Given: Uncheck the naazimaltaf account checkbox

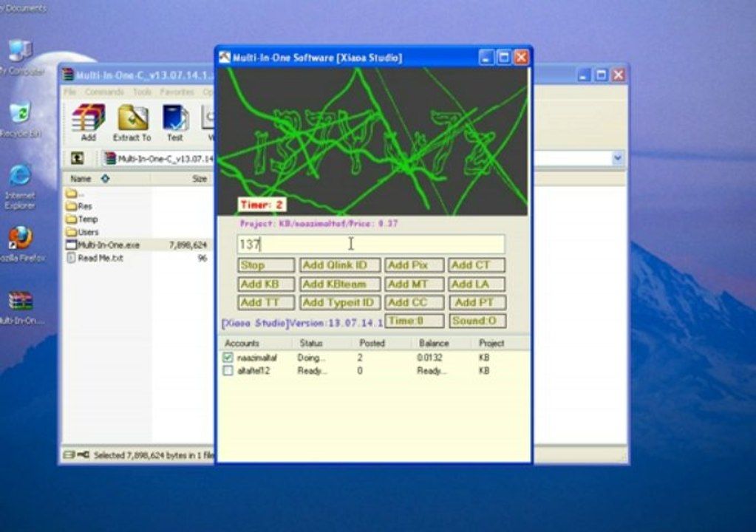Looking at the screenshot, I should click(228, 358).
